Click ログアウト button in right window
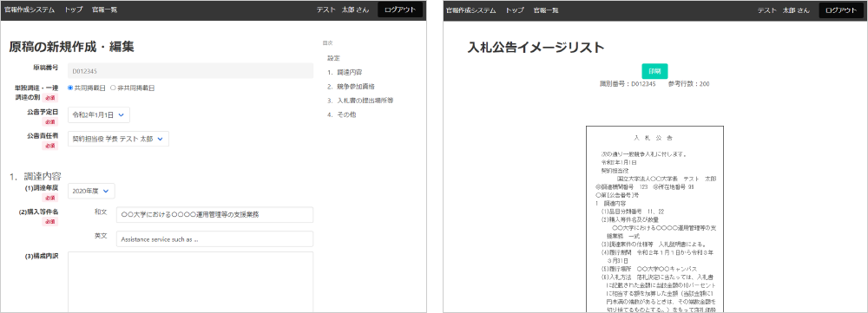 point(841,10)
